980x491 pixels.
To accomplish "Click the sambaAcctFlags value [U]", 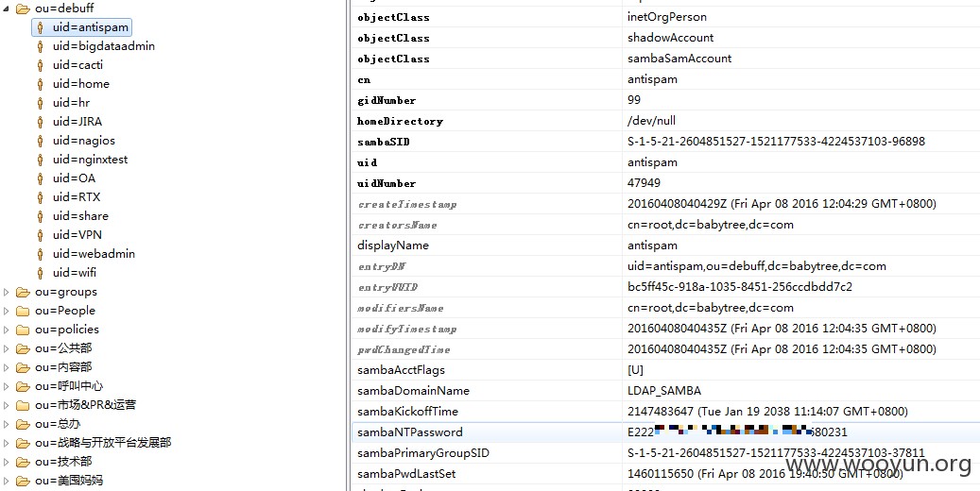I will [x=636, y=370].
